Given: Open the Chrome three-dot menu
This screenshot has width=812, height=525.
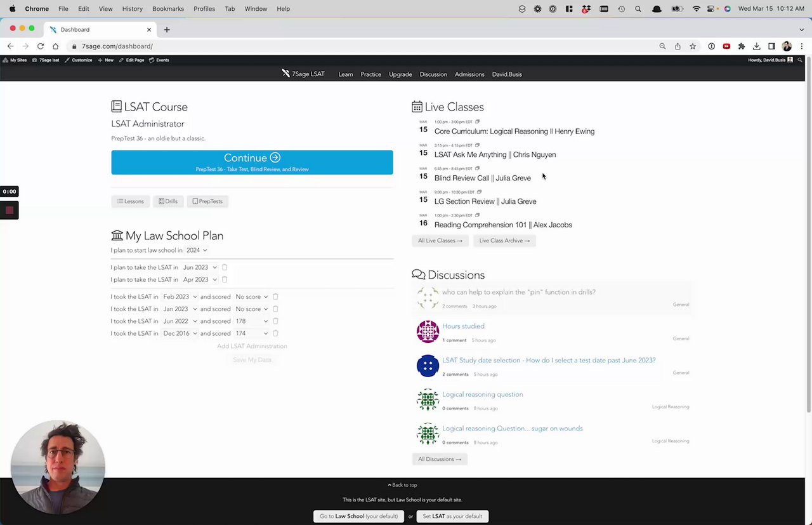Looking at the screenshot, I should pyautogui.click(x=801, y=46).
